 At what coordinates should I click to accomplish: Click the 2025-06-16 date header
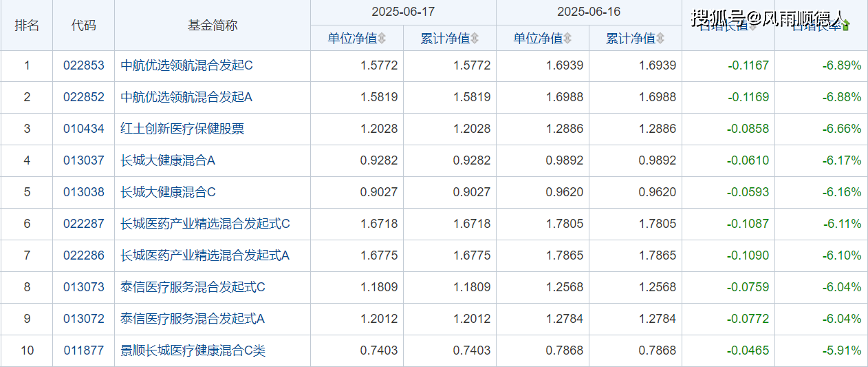(589, 12)
